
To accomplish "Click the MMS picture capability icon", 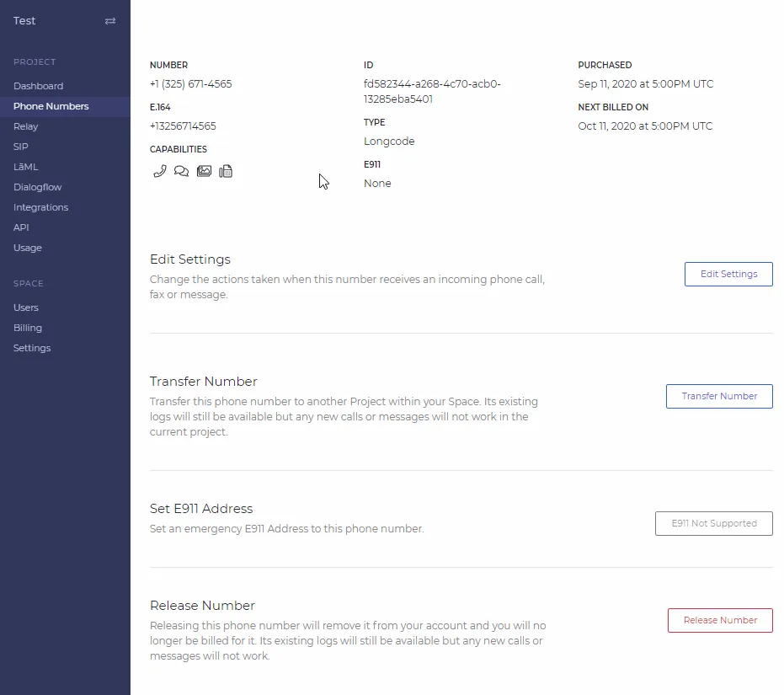I will pyautogui.click(x=204, y=171).
